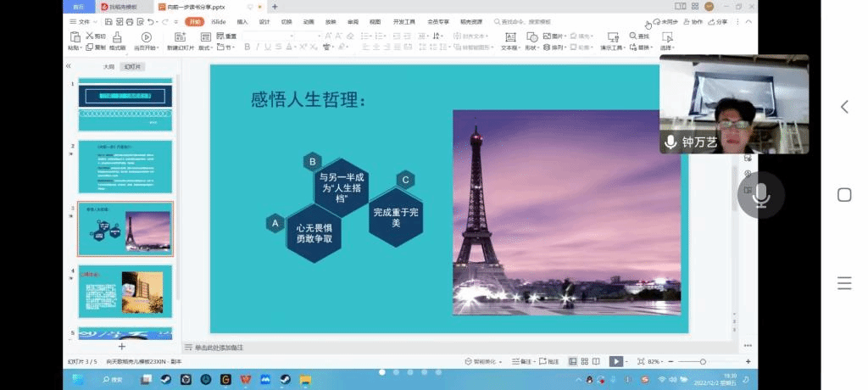
Task: Select slide 4 thumbnail in the panel
Action: (125, 292)
